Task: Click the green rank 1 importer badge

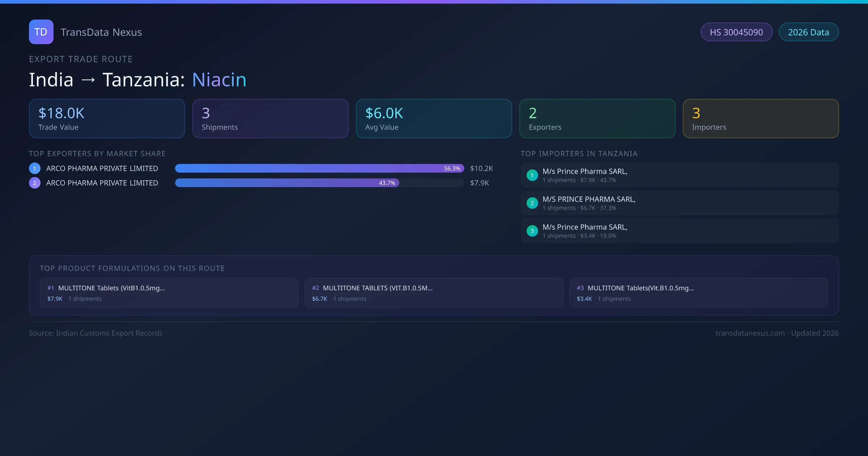Action: pyautogui.click(x=532, y=175)
